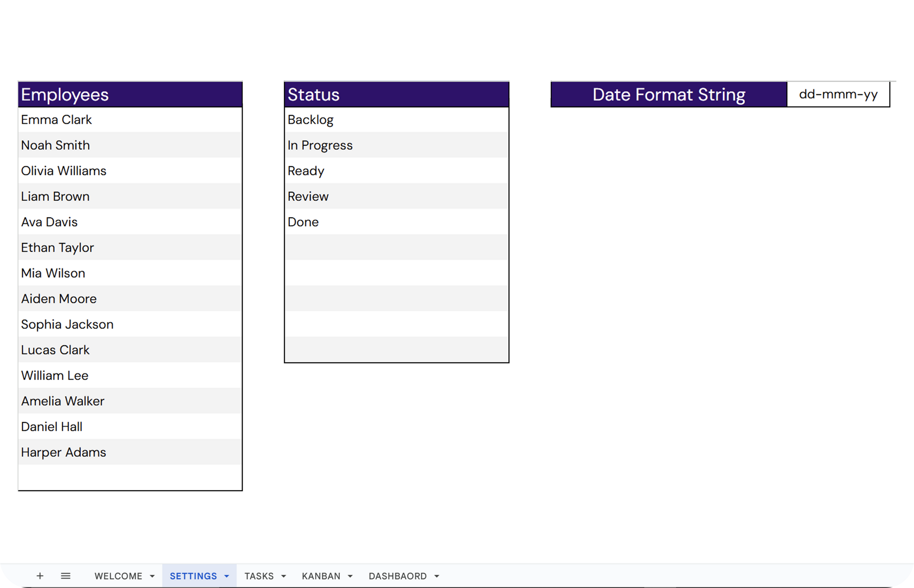The width and height of the screenshot is (914, 588).
Task: Click the add sheet plus icon
Action: click(40, 576)
